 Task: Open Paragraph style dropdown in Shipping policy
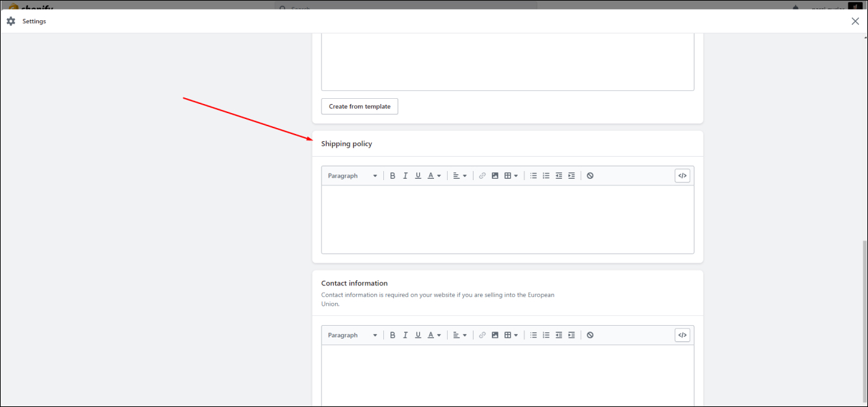click(352, 176)
